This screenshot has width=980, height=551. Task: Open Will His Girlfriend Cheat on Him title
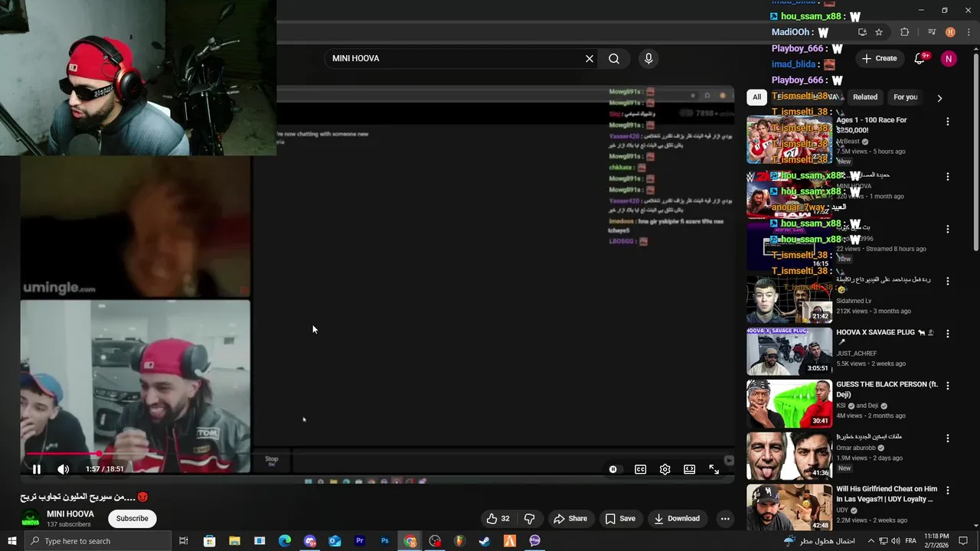pyautogui.click(x=887, y=494)
